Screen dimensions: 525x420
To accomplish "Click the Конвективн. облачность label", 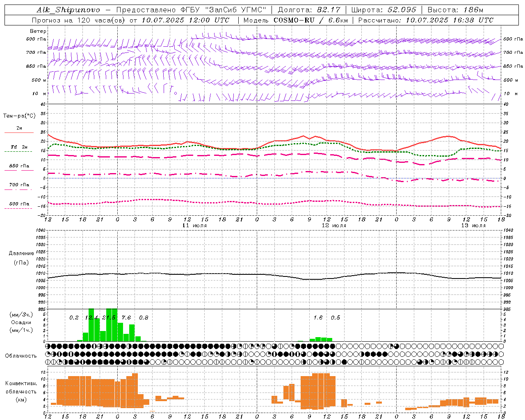I will pyautogui.click(x=21, y=388).
